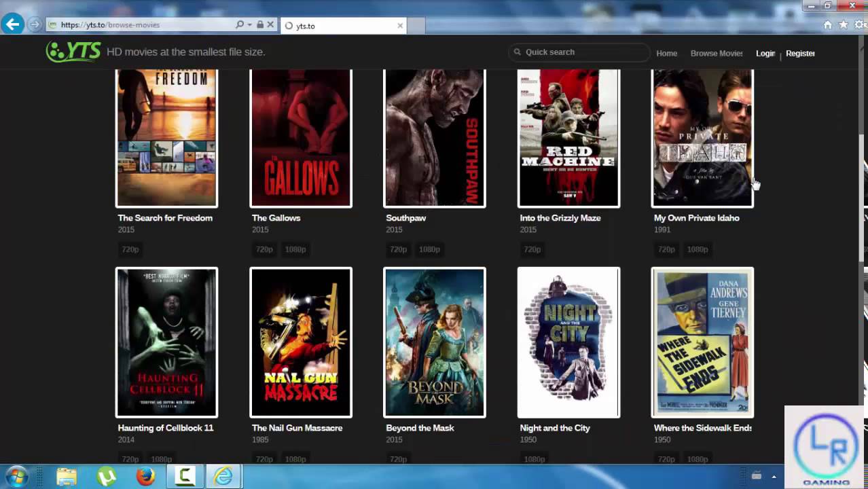
Task: Open uTorrent from the taskbar
Action: pos(106,477)
